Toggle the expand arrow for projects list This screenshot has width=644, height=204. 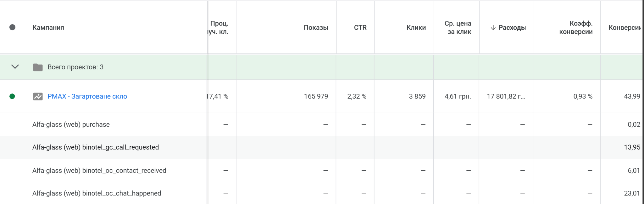pyautogui.click(x=14, y=67)
